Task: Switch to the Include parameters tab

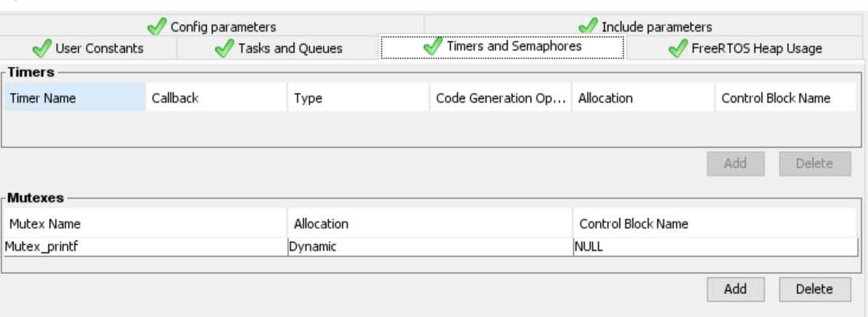Action: [x=656, y=27]
